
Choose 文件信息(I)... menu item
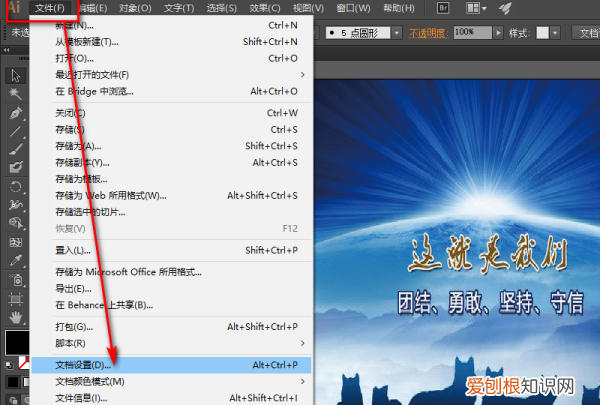pos(171,398)
